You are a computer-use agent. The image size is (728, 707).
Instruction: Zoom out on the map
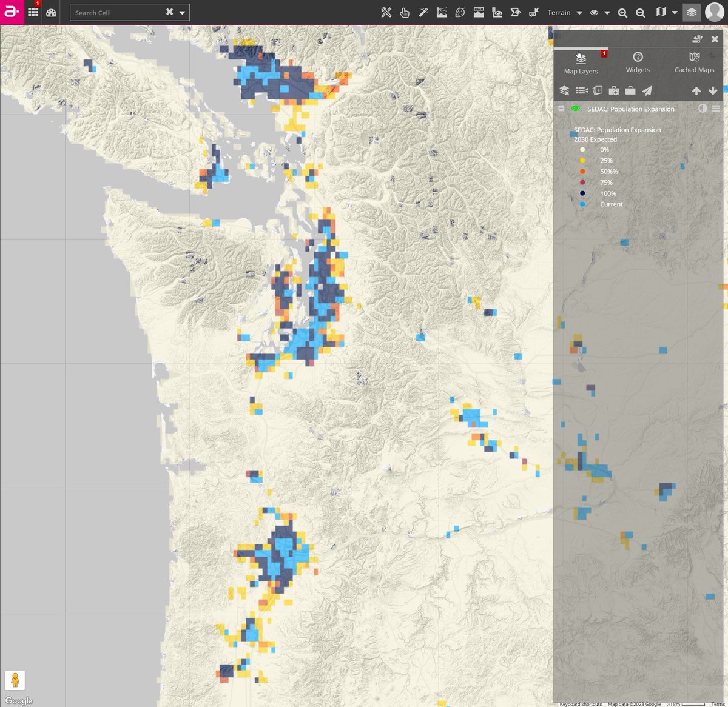641,13
